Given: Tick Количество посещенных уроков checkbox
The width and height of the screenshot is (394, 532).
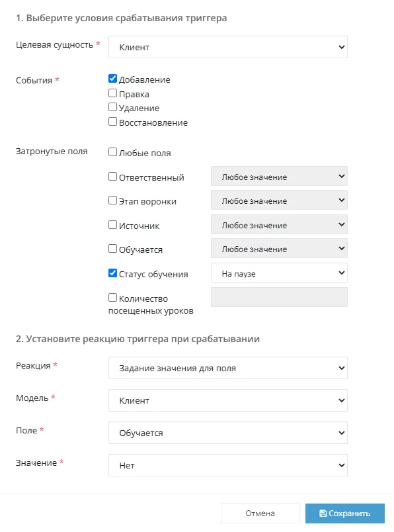Looking at the screenshot, I should coord(112,298).
